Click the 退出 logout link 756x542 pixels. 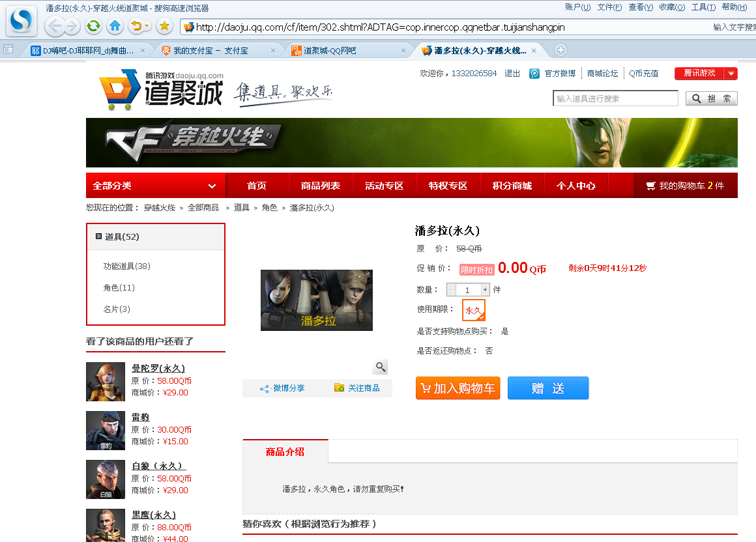point(512,74)
